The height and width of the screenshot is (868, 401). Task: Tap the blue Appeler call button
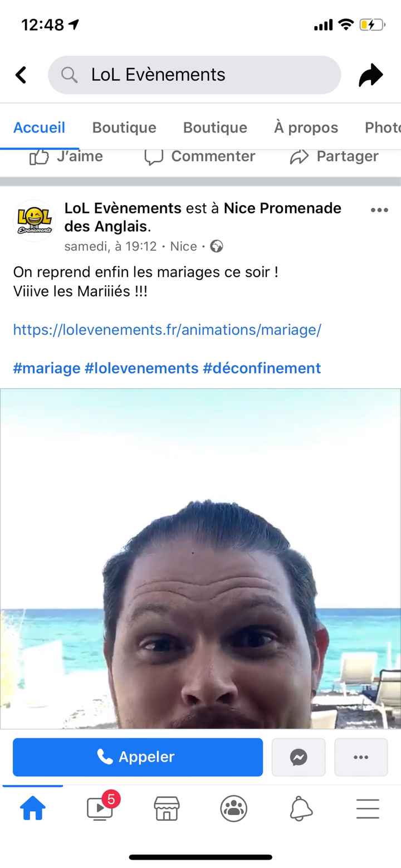point(138,757)
